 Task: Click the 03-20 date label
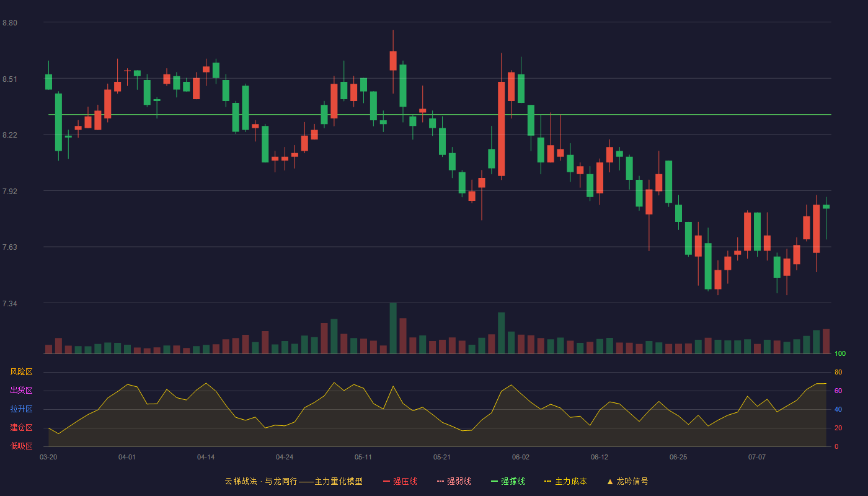pos(48,457)
